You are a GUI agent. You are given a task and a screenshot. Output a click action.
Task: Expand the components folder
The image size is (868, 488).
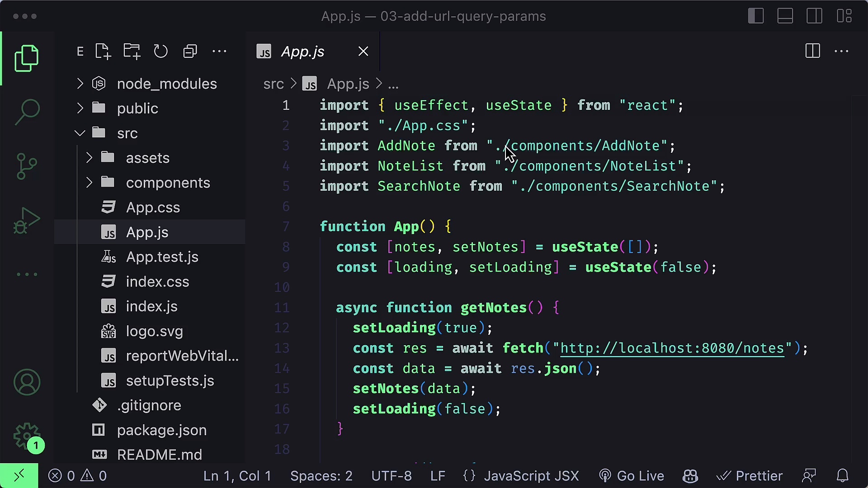click(168, 183)
